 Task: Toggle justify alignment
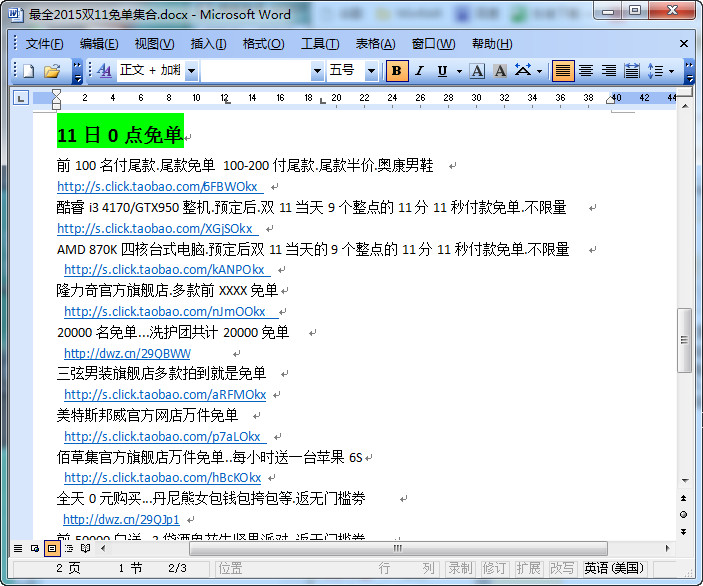[x=563, y=71]
